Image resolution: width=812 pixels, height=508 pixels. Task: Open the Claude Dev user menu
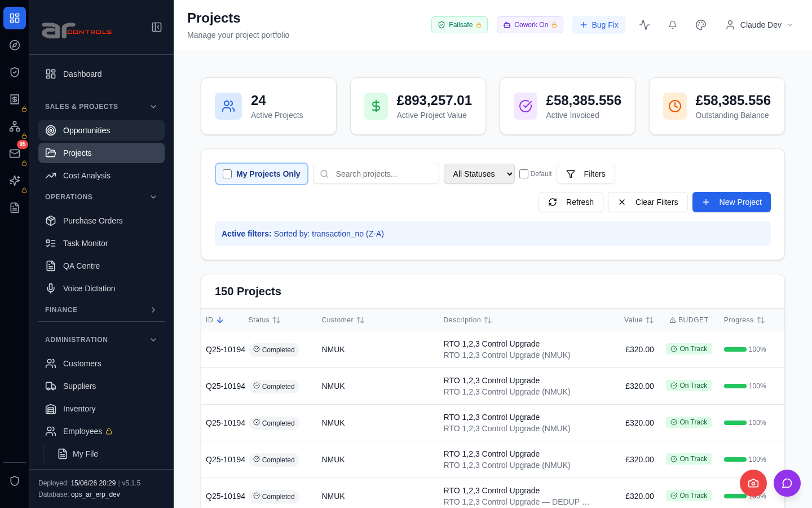tap(760, 25)
